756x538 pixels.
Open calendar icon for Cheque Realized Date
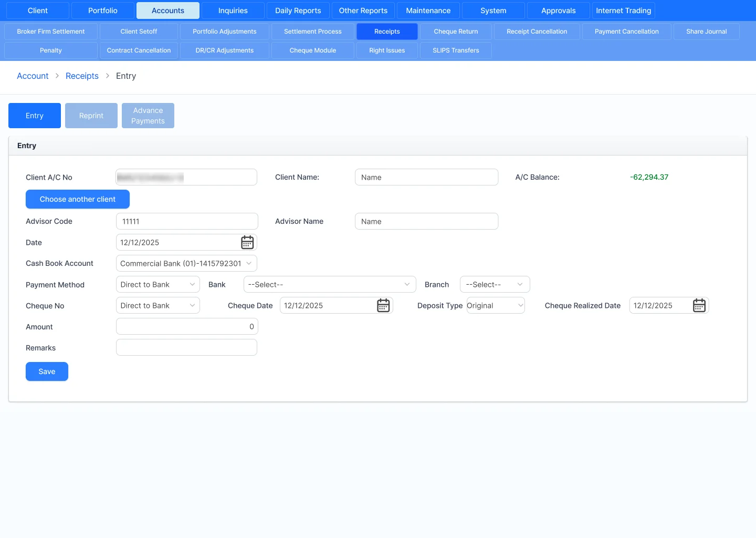(699, 305)
